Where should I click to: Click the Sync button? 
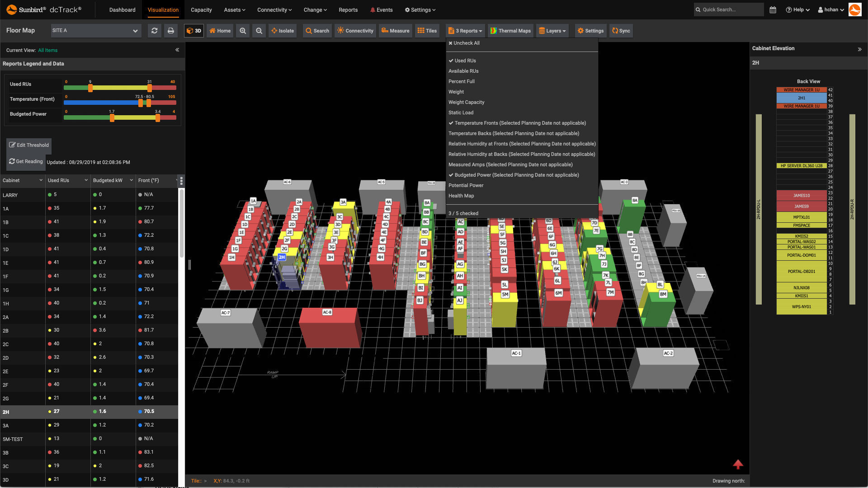click(x=621, y=31)
